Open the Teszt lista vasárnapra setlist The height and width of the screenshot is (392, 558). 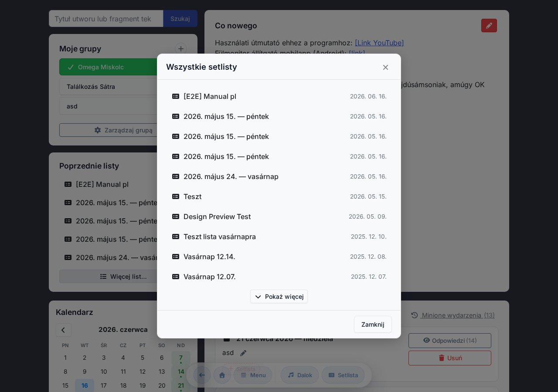(x=279, y=237)
